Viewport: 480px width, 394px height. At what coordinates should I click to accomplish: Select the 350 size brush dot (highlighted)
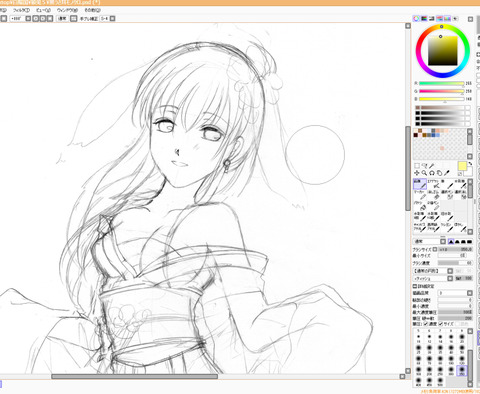pos(462,370)
